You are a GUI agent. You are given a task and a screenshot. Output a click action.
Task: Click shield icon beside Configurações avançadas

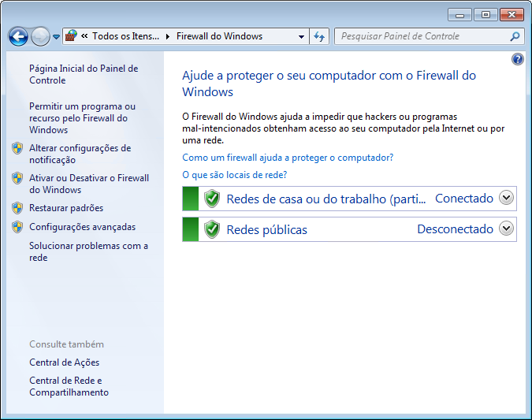click(x=17, y=227)
